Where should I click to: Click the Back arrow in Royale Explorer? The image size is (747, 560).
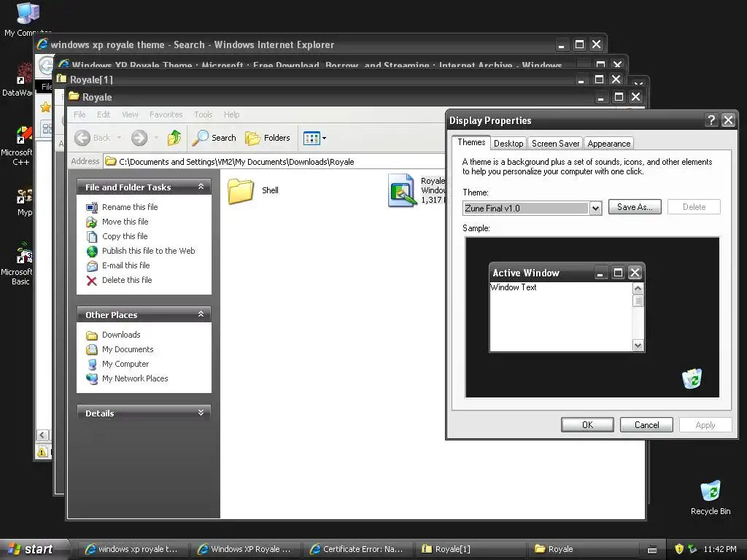coord(82,138)
